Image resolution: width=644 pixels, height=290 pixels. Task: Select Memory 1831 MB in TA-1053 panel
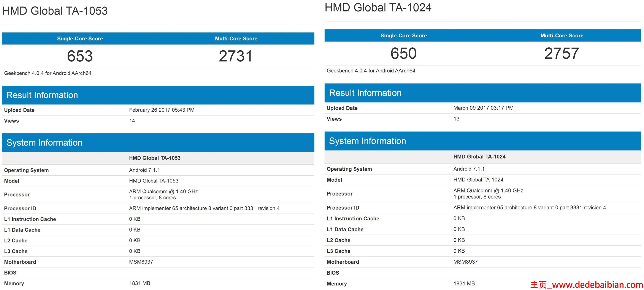click(x=140, y=283)
